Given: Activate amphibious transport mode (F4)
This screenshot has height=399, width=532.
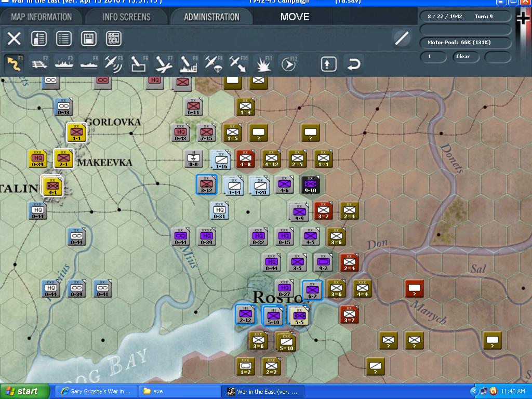Looking at the screenshot, I should tap(88, 63).
